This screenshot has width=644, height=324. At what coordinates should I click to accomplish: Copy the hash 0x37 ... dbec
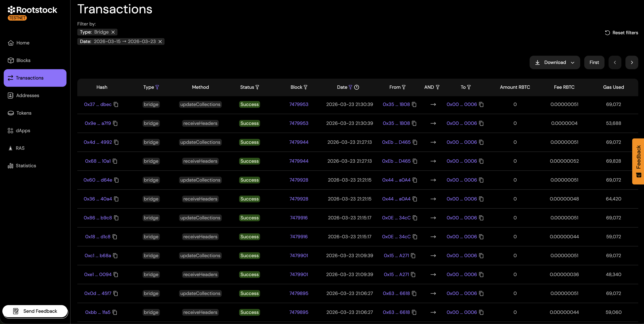[116, 104]
